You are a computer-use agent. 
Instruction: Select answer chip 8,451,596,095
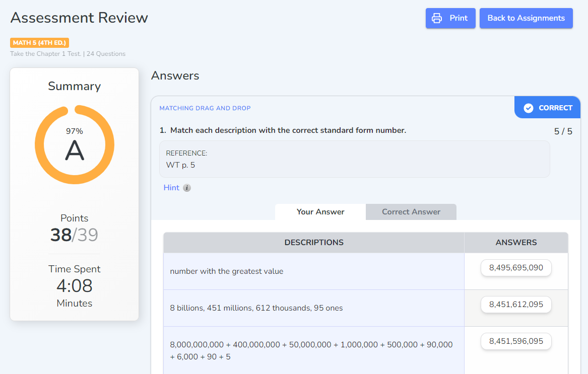[516, 341]
